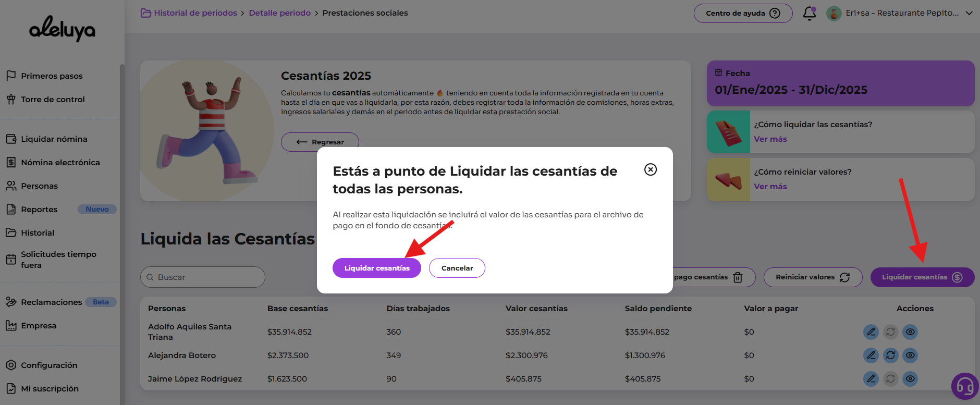Go to Liquidar nómina in sidebar

coord(54,139)
